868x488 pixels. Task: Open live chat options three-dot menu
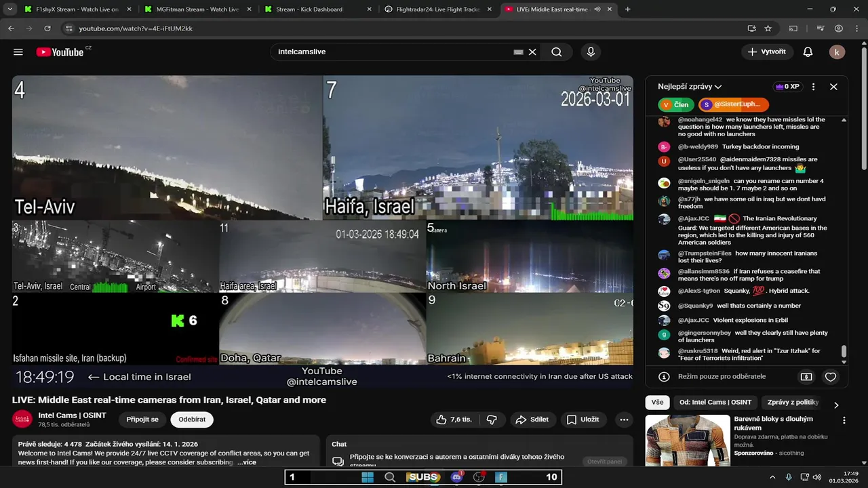coord(813,87)
